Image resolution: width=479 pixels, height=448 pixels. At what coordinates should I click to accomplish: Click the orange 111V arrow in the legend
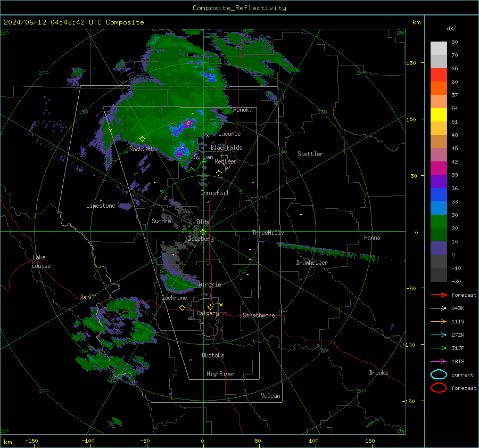439,321
